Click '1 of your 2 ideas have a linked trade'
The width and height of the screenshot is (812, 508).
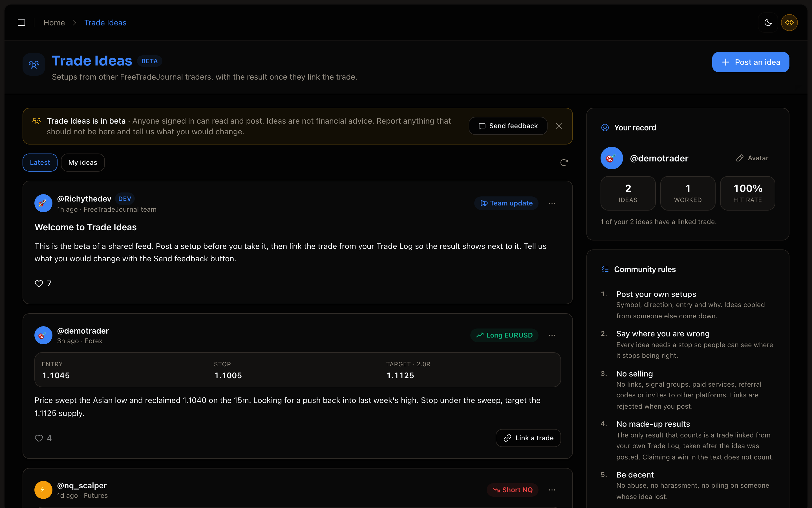pyautogui.click(x=658, y=222)
